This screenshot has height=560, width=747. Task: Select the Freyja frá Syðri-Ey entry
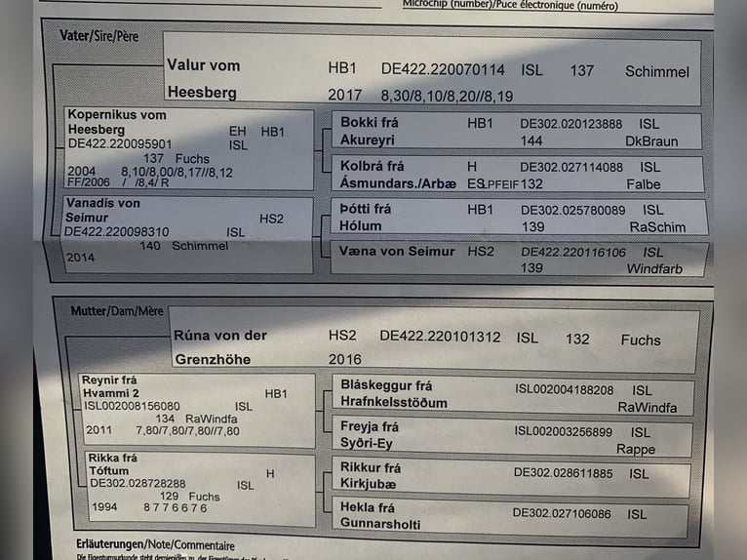coord(370,434)
